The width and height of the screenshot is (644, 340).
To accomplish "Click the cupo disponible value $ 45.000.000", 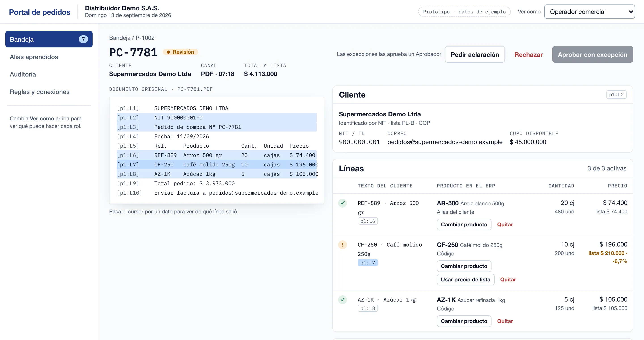I will 528,142.
